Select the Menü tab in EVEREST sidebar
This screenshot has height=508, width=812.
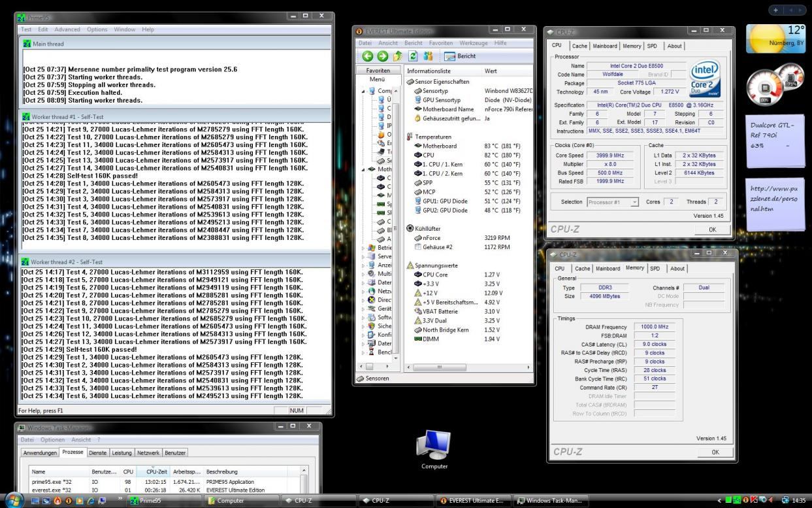(x=378, y=79)
